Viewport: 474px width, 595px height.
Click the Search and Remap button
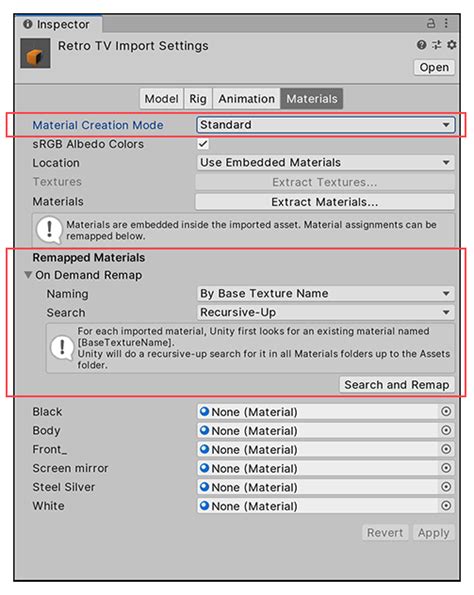(397, 385)
